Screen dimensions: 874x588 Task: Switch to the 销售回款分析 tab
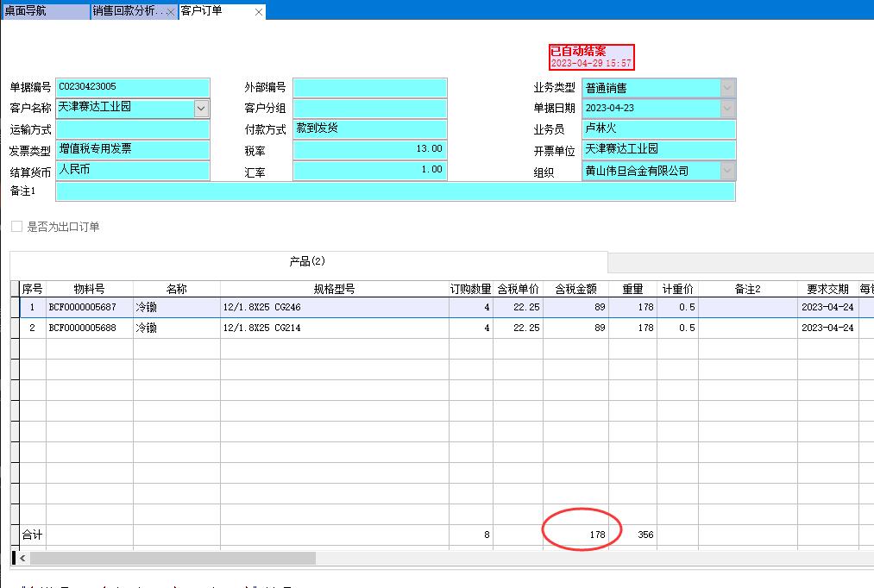click(x=128, y=11)
